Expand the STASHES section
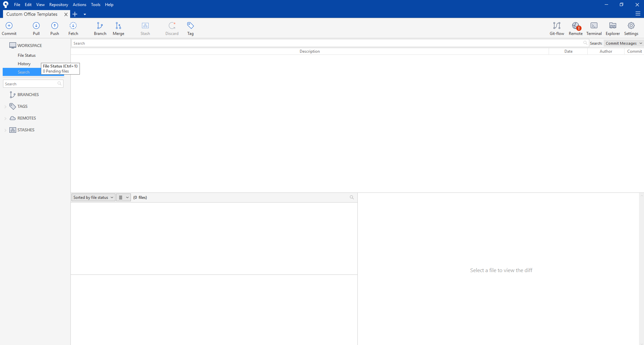Viewport: 644px width, 345px height. pyautogui.click(x=5, y=130)
